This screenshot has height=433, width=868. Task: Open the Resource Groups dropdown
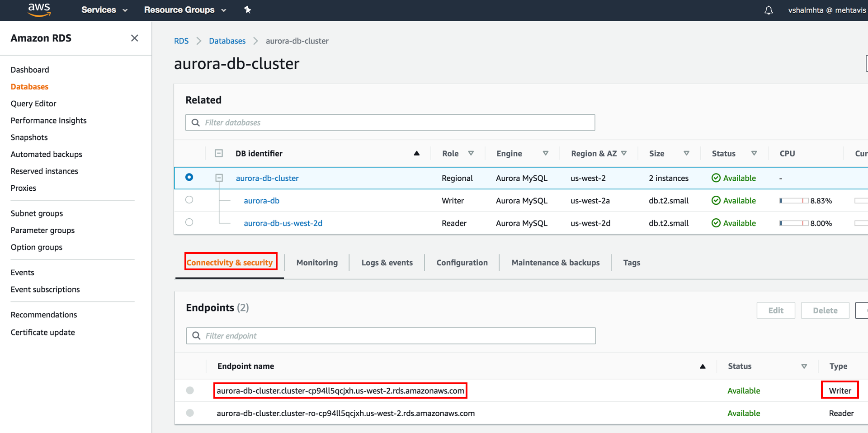(x=185, y=10)
